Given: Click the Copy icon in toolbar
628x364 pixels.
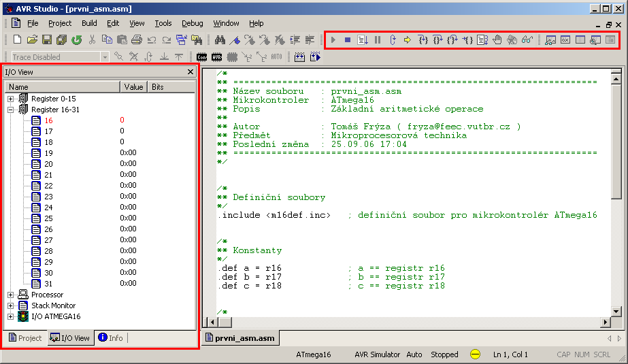Looking at the screenshot, I should (x=107, y=39).
